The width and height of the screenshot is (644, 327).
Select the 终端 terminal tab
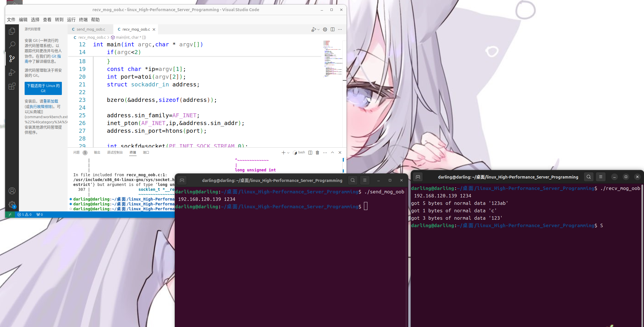[x=133, y=152]
